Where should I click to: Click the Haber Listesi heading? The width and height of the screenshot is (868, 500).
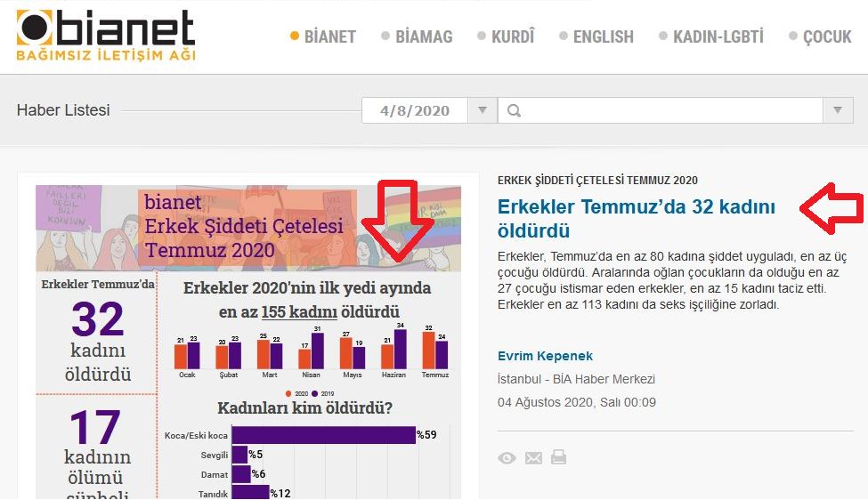[63, 110]
